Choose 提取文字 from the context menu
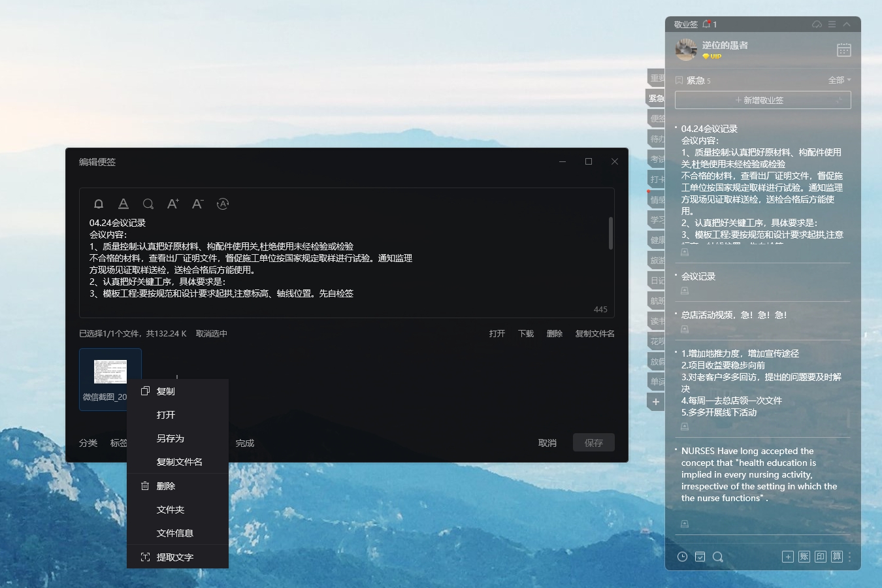Screen dimensions: 882x588 pyautogui.click(x=174, y=557)
